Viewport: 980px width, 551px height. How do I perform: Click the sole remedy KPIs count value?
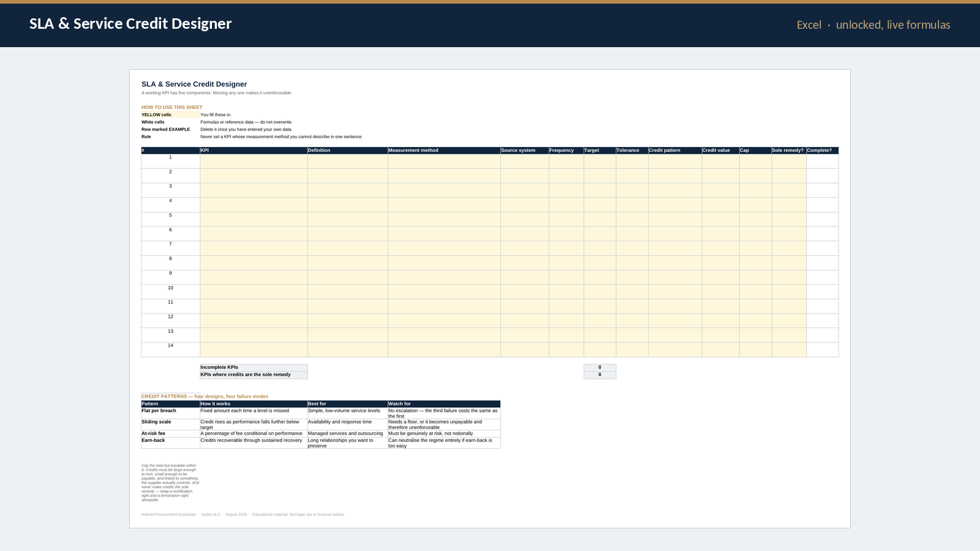(x=600, y=375)
